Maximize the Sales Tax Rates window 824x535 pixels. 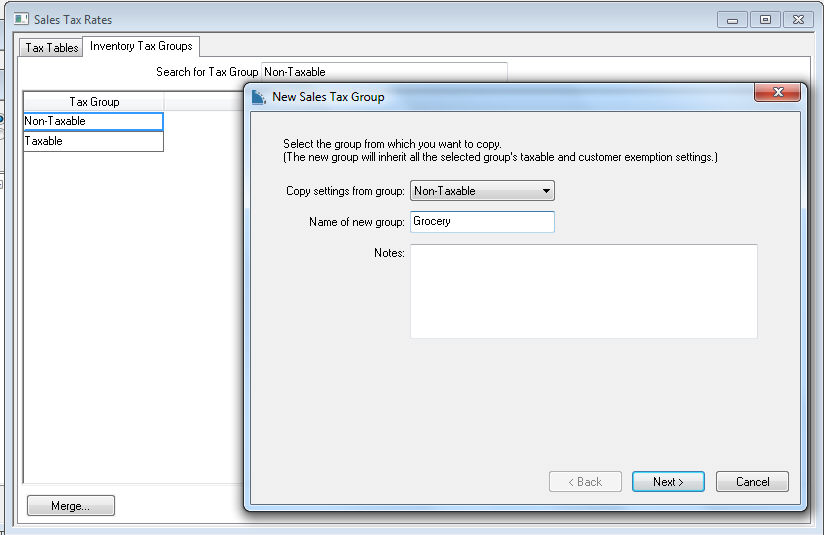765,19
